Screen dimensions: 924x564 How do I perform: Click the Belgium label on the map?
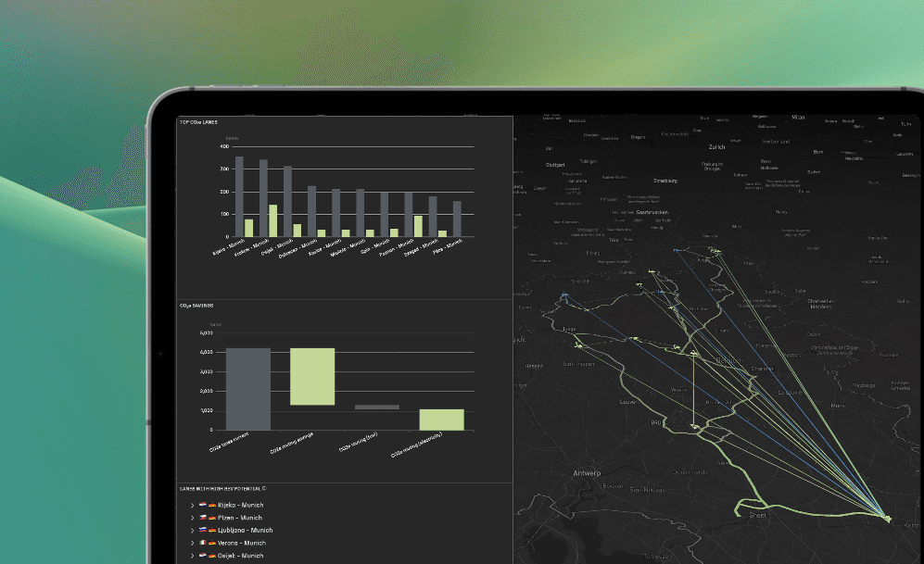pyautogui.click(x=729, y=360)
